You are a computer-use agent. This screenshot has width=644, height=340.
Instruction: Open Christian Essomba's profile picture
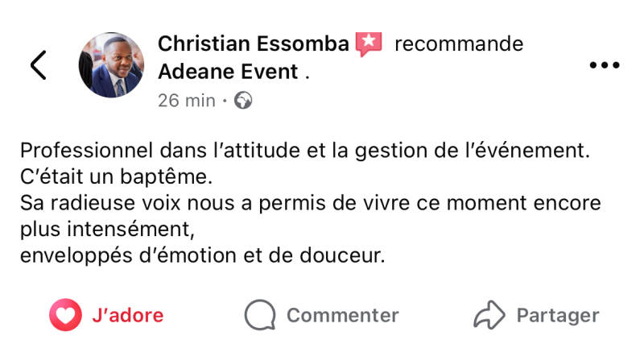pyautogui.click(x=110, y=65)
